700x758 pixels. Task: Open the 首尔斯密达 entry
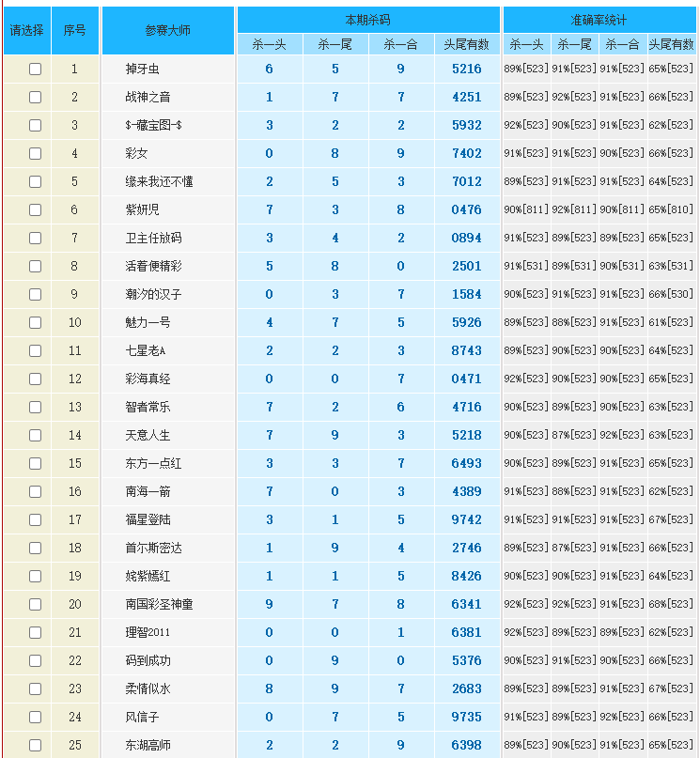pos(153,548)
